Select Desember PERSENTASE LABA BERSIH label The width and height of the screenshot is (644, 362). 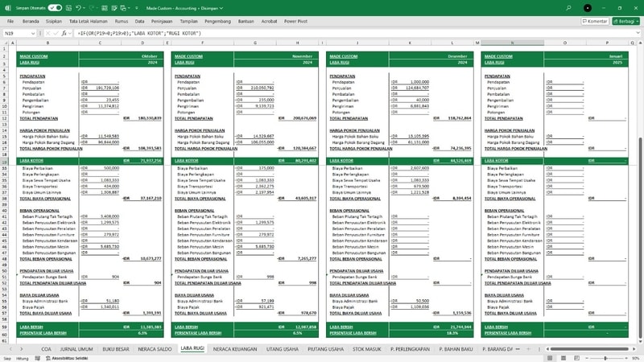point(353,333)
